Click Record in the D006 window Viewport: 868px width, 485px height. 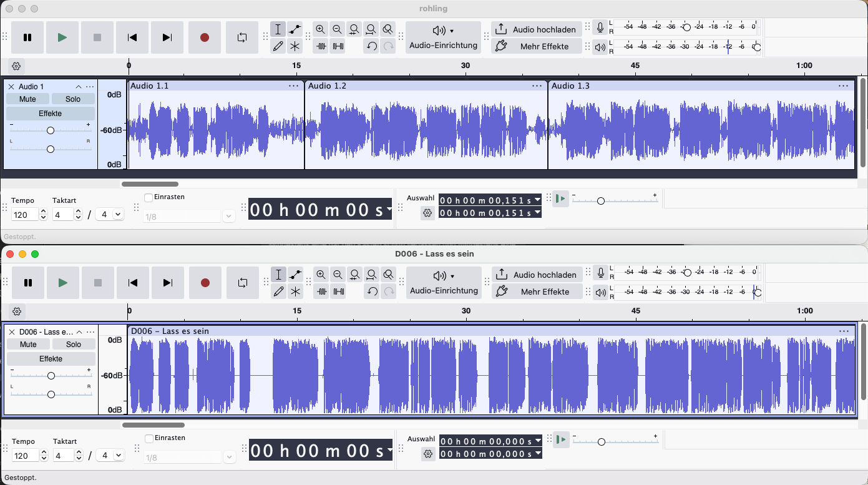[205, 283]
